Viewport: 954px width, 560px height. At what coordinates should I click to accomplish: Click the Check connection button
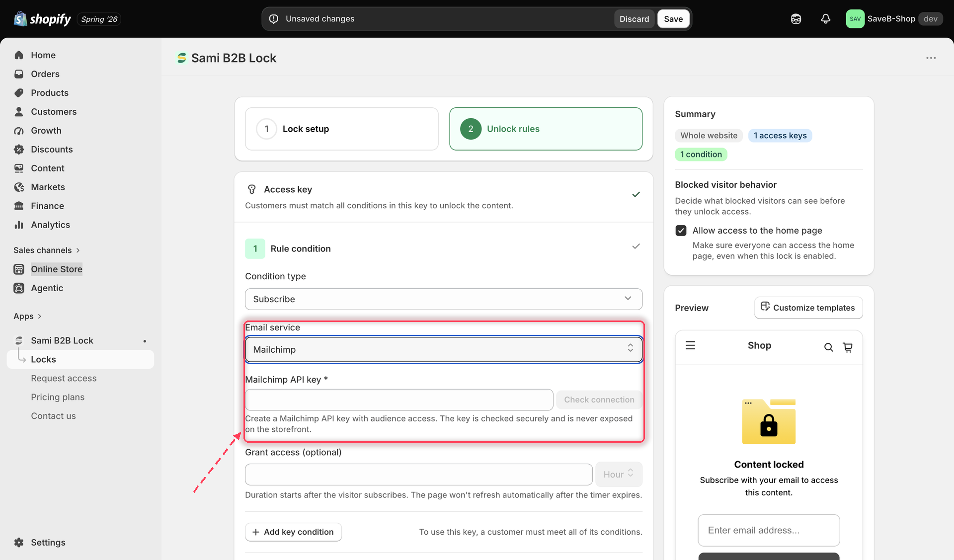coord(599,400)
